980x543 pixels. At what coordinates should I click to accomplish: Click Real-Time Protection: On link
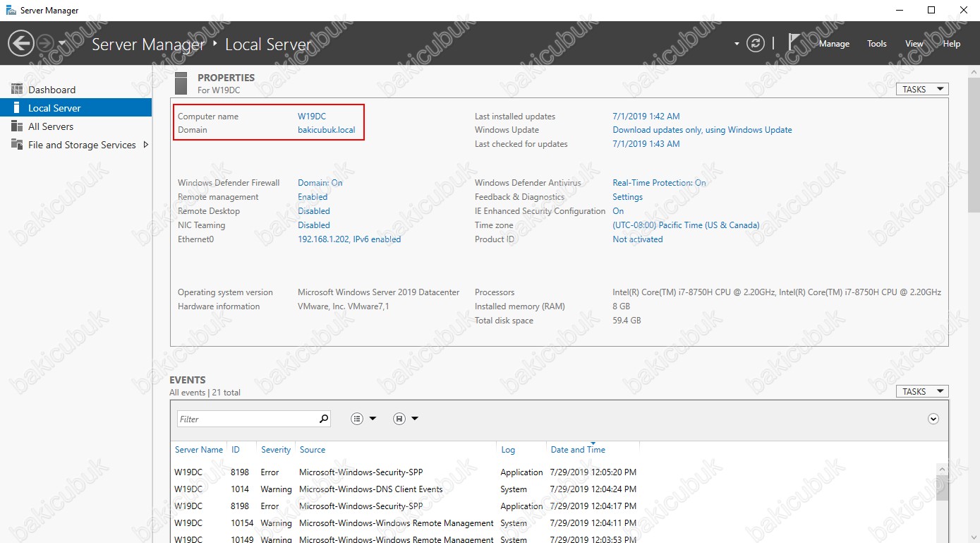point(659,183)
